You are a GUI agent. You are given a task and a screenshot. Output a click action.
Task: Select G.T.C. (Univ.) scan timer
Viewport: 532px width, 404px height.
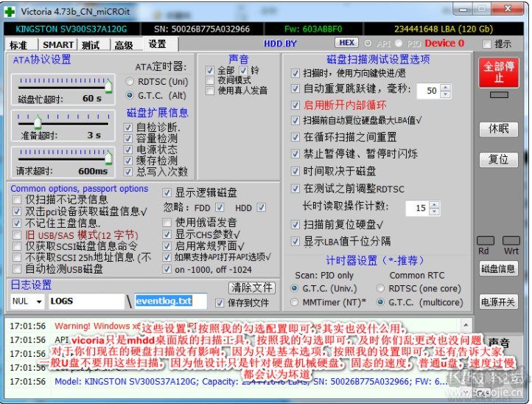295,288
